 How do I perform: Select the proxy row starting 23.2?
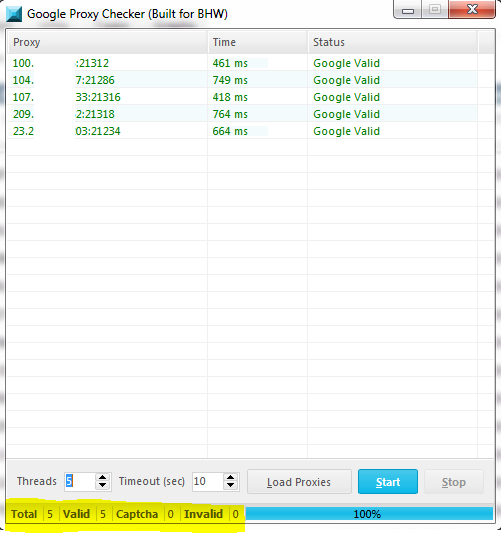[242, 131]
